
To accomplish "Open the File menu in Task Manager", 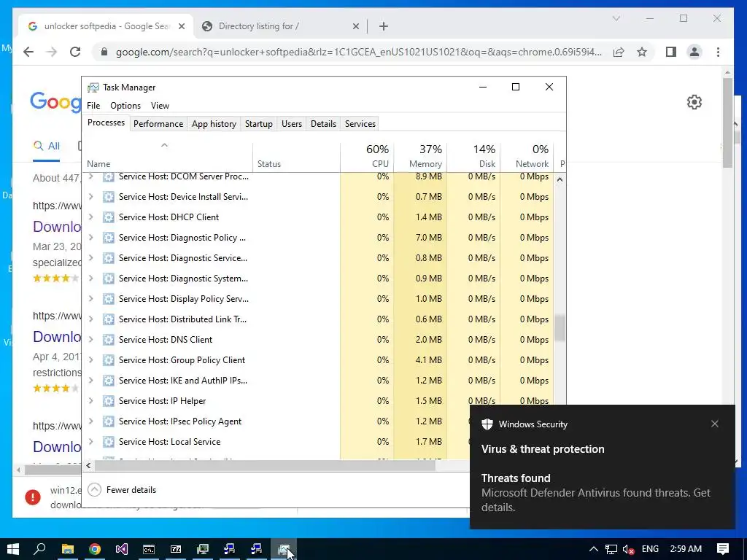I will pos(93,106).
